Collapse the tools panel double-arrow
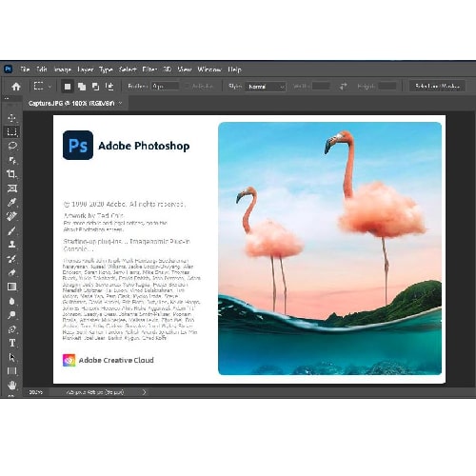This screenshot has height=476, width=476. (x=7, y=98)
